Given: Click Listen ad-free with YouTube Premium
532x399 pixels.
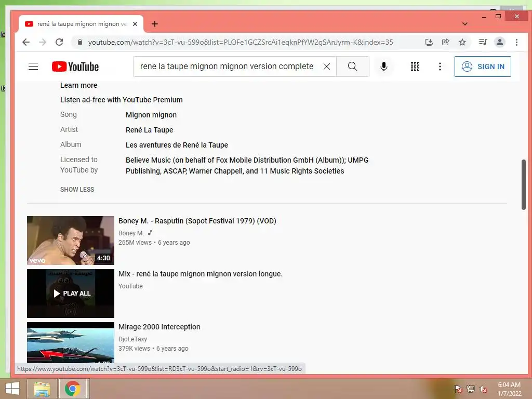Looking at the screenshot, I should pos(122,100).
